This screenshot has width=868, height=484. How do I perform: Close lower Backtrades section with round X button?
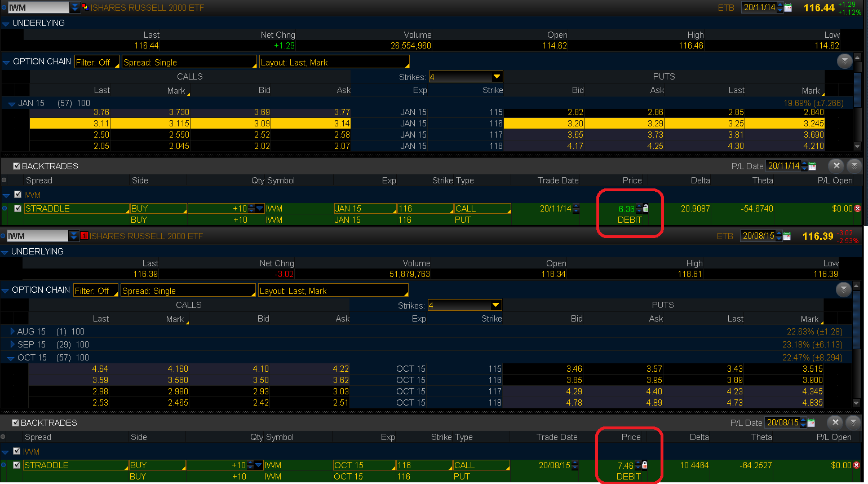tap(835, 422)
